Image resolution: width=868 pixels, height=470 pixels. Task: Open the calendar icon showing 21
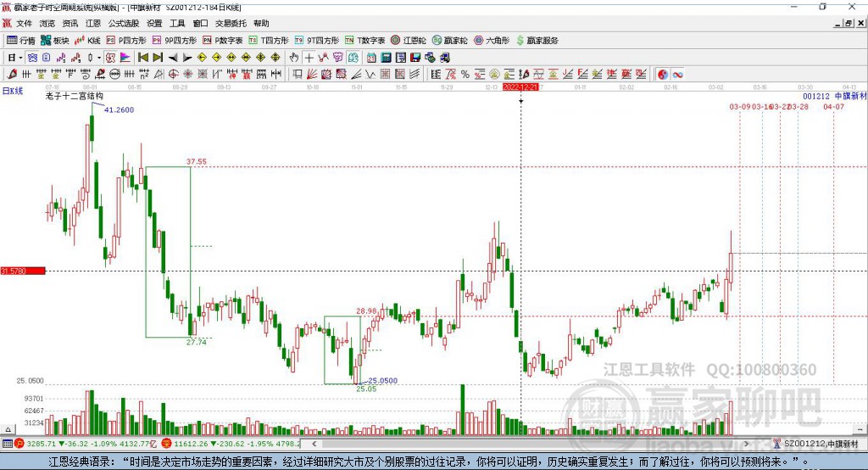click(371, 58)
